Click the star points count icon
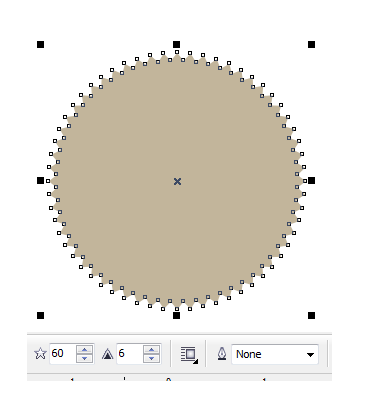Image resolution: width=369 pixels, height=410 pixels. pos(40,353)
